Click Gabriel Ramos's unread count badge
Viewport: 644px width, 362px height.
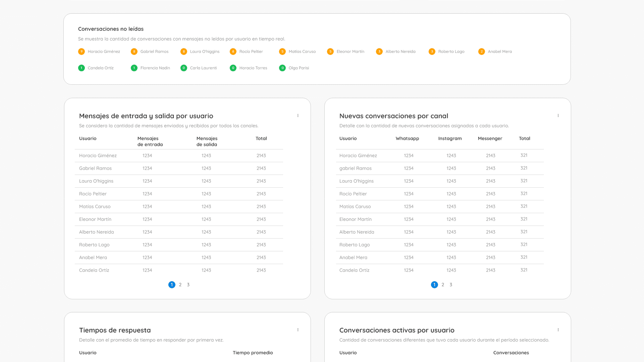(134, 52)
